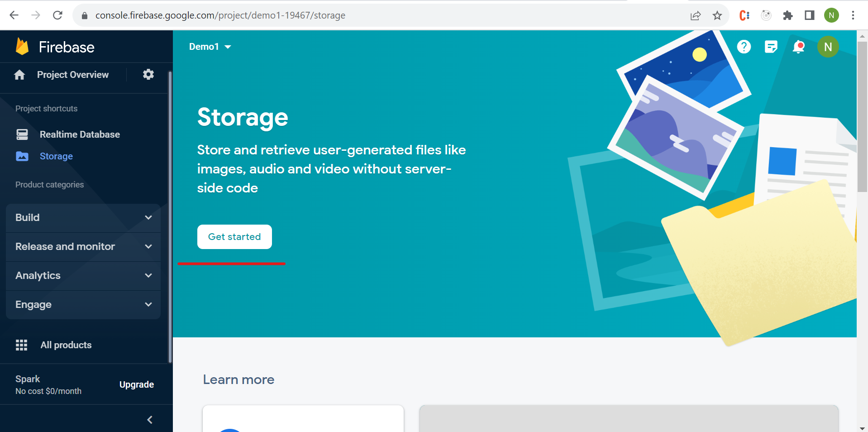
Task: Show notifications bell icon
Action: click(799, 47)
